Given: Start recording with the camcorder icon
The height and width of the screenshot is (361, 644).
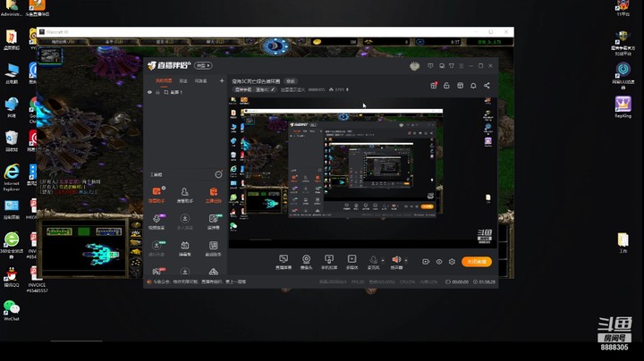Looking at the screenshot, I should [426, 261].
